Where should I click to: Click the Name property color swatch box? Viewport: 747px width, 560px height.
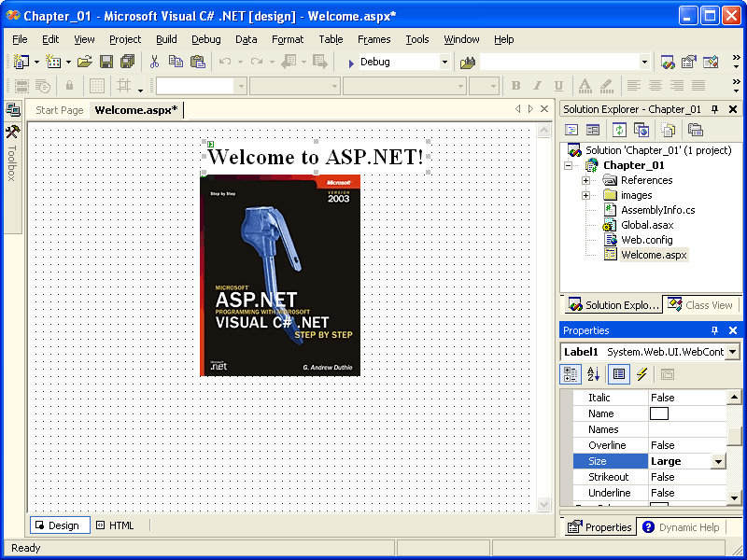(x=659, y=413)
